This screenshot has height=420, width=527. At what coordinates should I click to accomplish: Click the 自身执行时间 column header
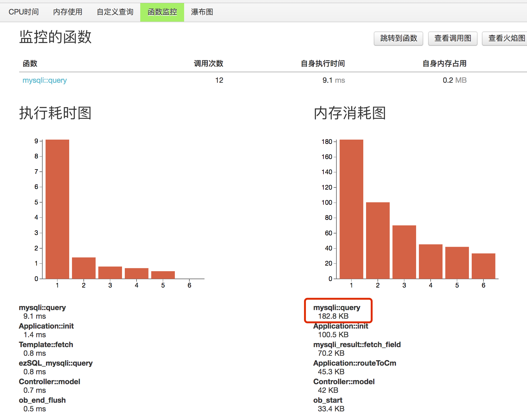point(323,64)
